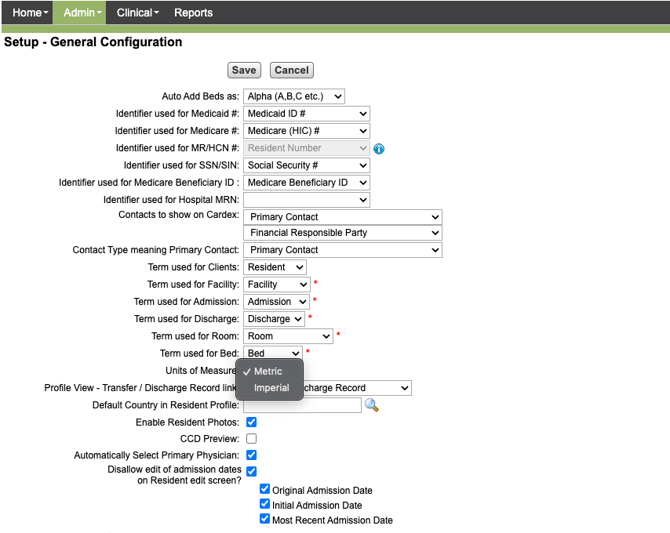Select Imperial from units list
The height and width of the screenshot is (533, 670).
(271, 388)
